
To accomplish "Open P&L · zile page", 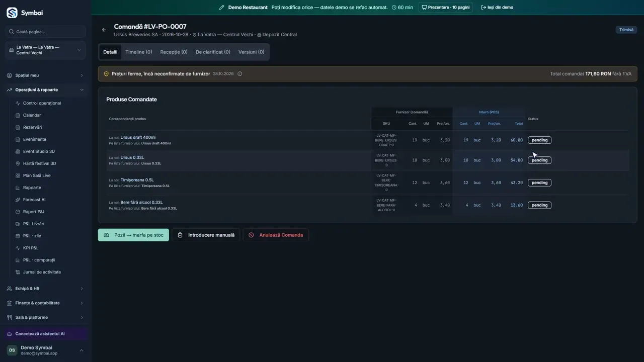I will [x=31, y=236].
